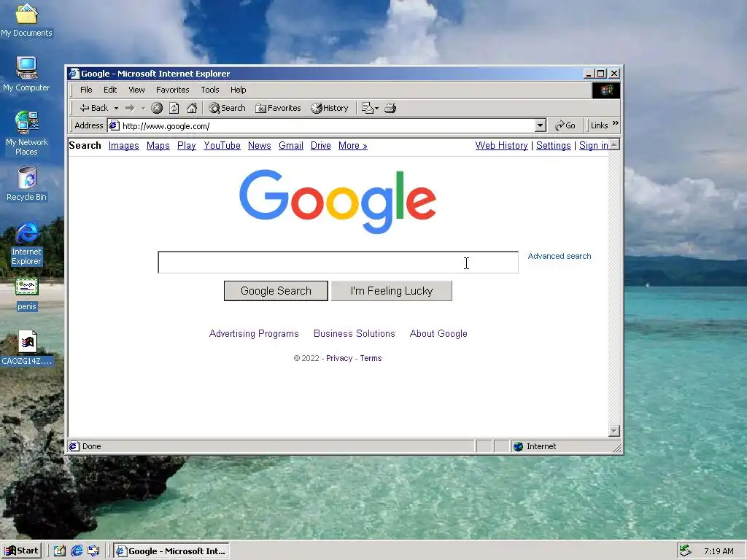Image resolution: width=747 pixels, height=560 pixels.
Task: Expand the Links toolbar chevron
Action: click(x=615, y=123)
